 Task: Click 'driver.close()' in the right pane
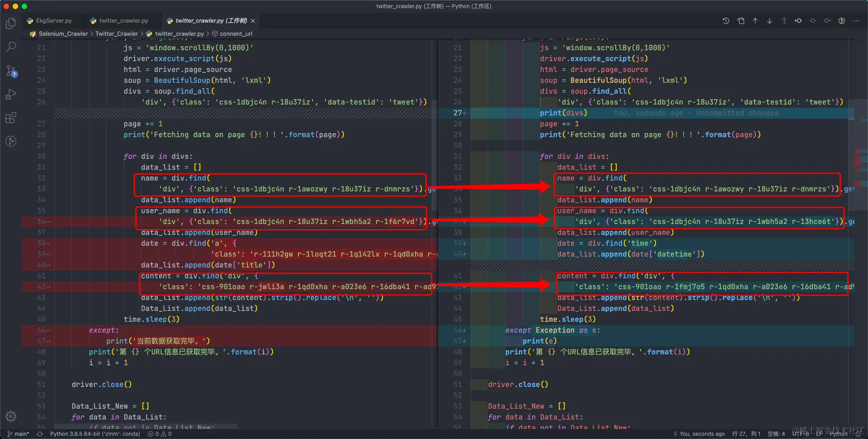pos(518,385)
